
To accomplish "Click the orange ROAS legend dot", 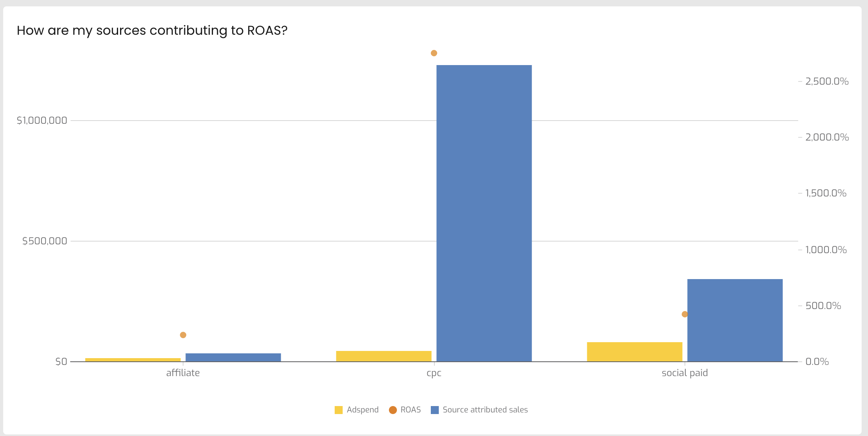I will (393, 410).
